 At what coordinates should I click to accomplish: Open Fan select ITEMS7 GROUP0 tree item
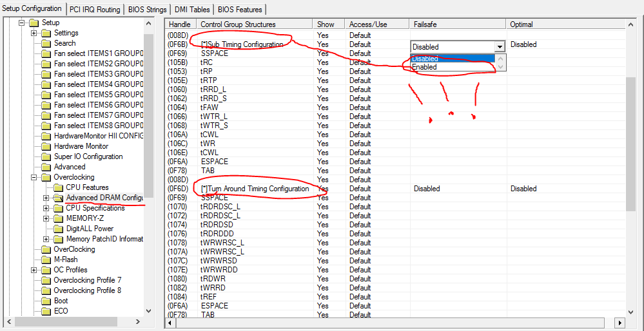(x=98, y=115)
